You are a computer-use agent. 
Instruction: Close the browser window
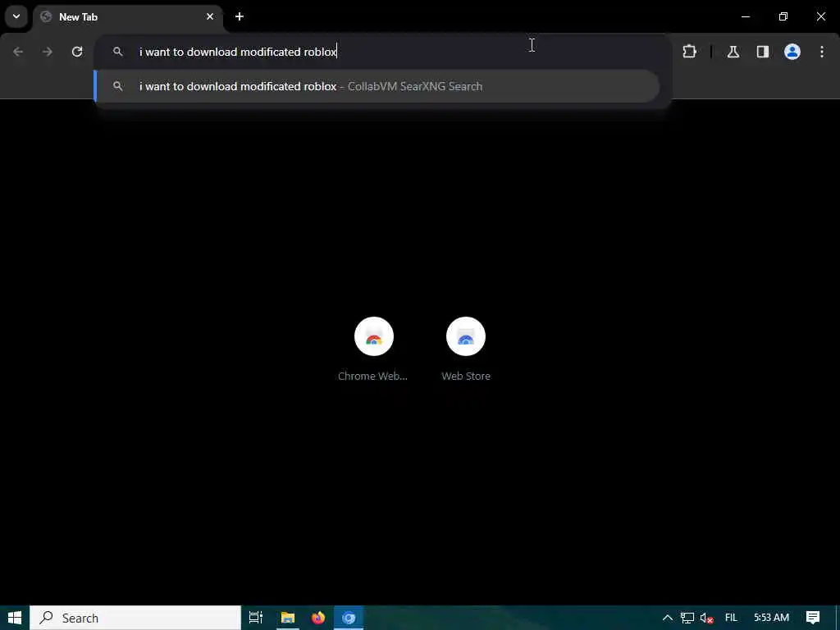click(820, 16)
